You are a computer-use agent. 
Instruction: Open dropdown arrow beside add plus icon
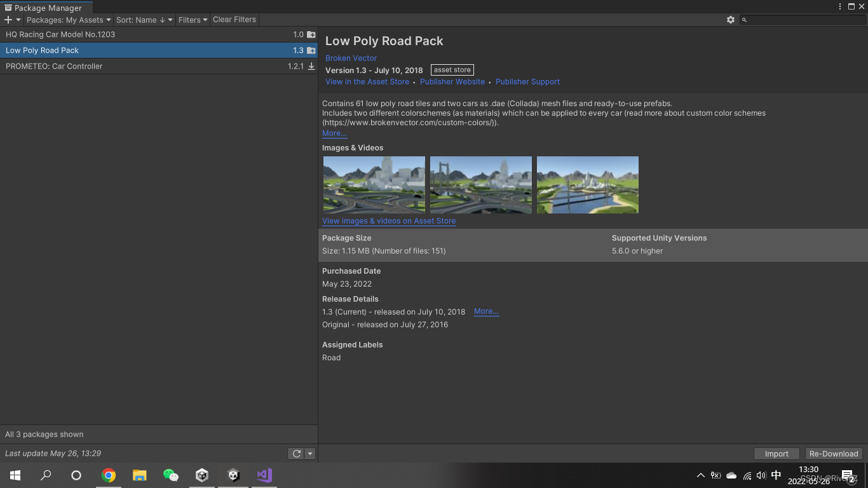click(18, 20)
